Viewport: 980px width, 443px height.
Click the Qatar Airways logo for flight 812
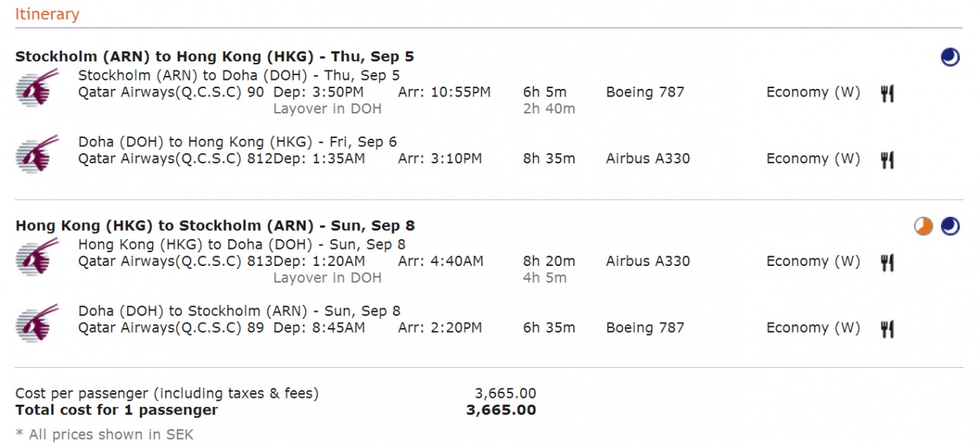tap(38, 154)
